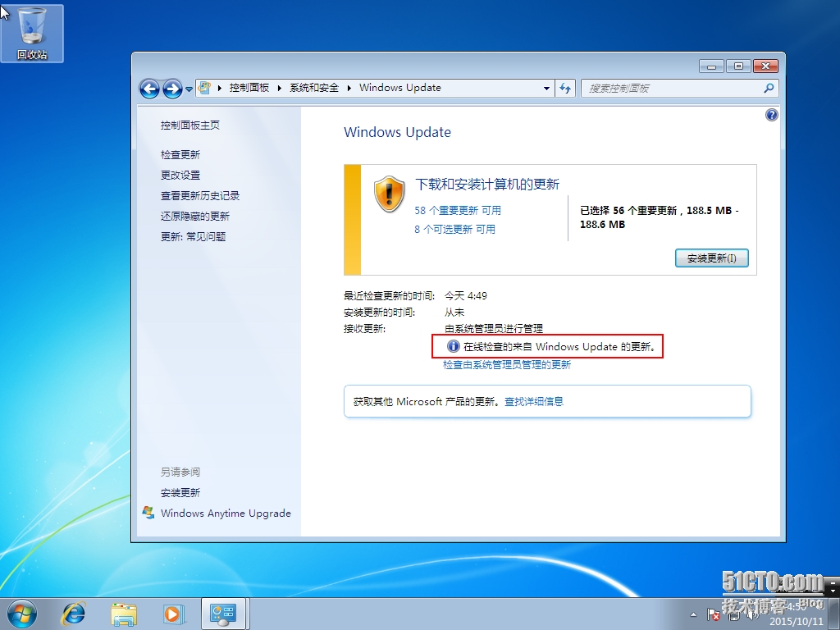The image size is (840, 630).
Task: Click the Windows Anytime Upgrade icon
Action: (148, 512)
